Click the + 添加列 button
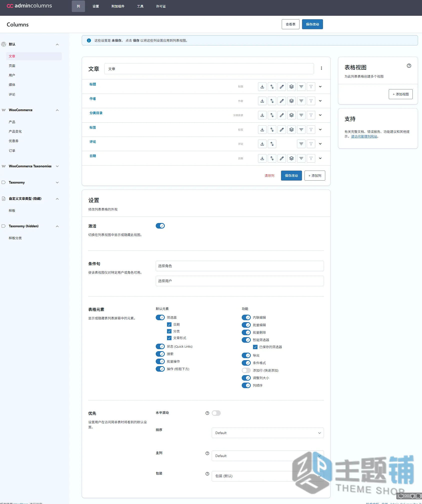Screen dimensions: 422x504 pyautogui.click(x=315, y=176)
